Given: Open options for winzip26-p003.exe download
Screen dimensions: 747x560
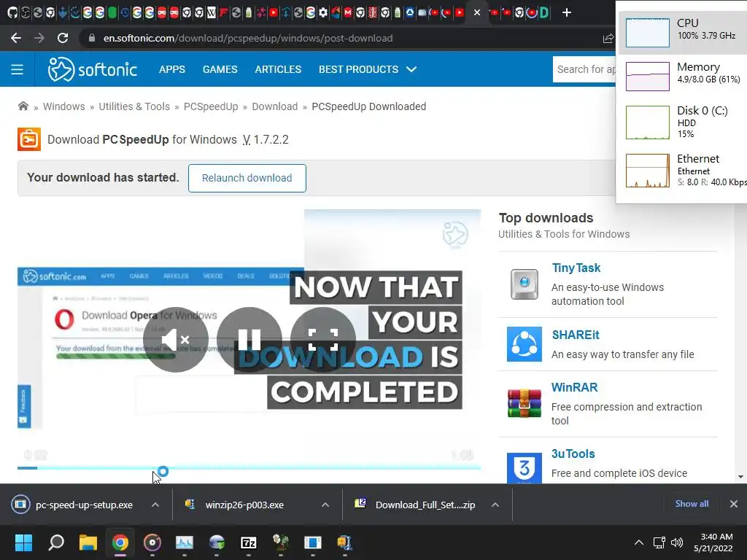Looking at the screenshot, I should pyautogui.click(x=325, y=505).
